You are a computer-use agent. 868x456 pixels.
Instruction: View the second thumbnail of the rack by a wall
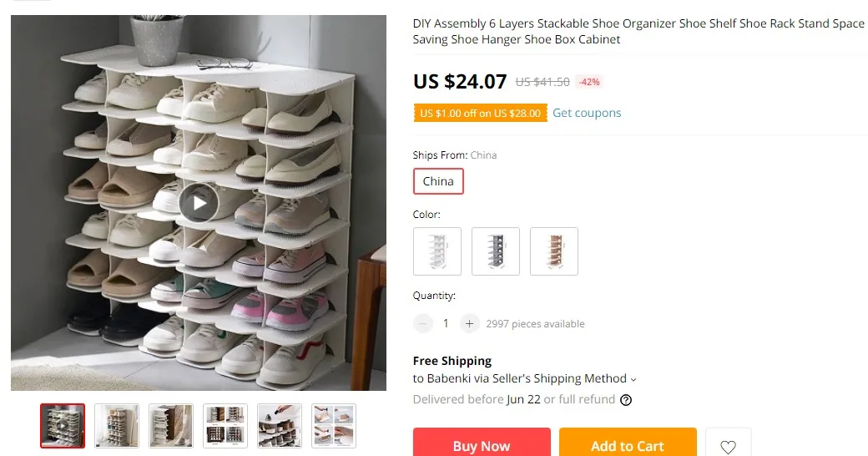click(117, 426)
